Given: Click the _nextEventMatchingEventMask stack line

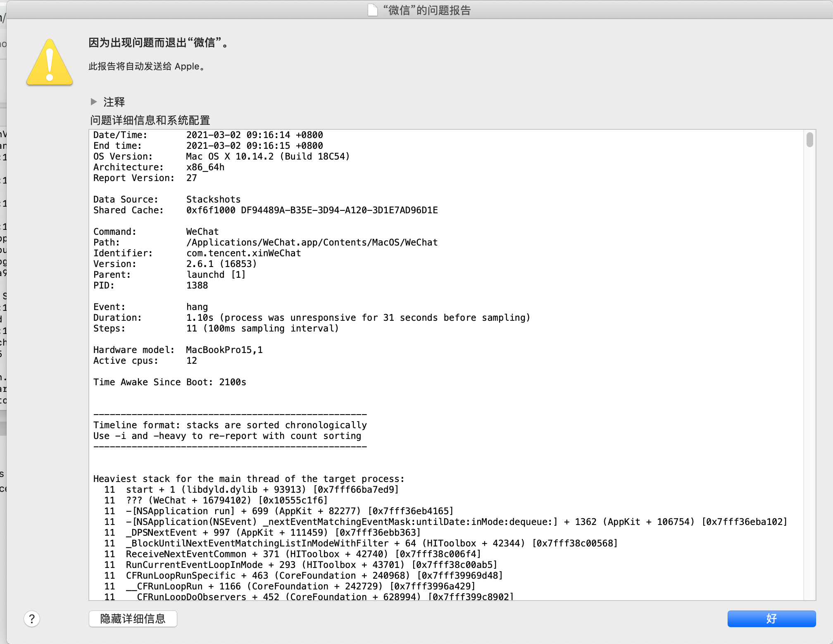Looking at the screenshot, I should [446, 522].
